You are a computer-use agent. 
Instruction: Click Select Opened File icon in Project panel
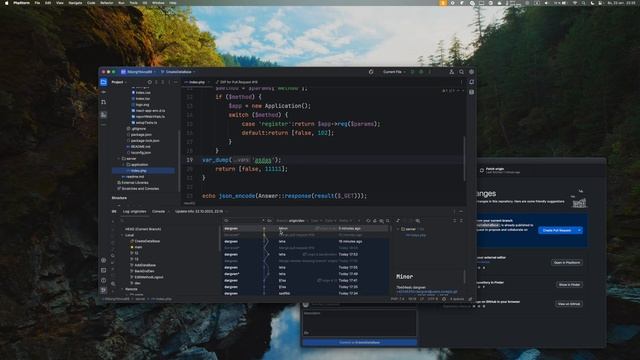coord(149,82)
